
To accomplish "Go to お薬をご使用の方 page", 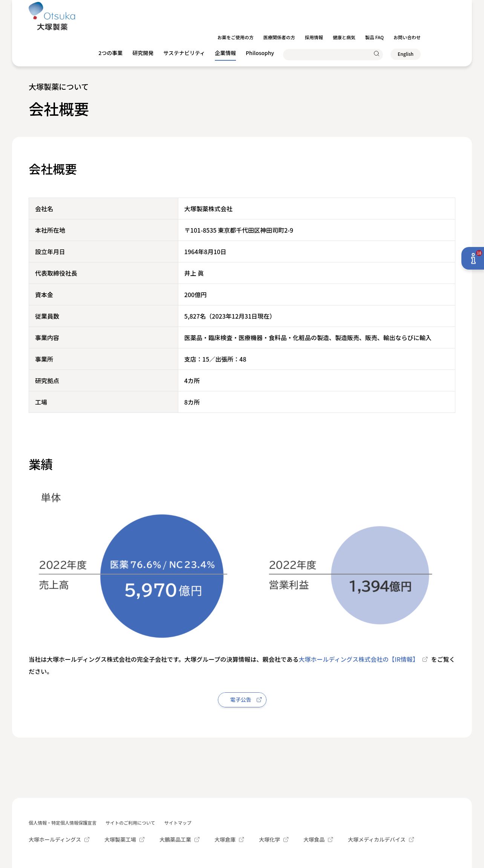I will tap(235, 38).
